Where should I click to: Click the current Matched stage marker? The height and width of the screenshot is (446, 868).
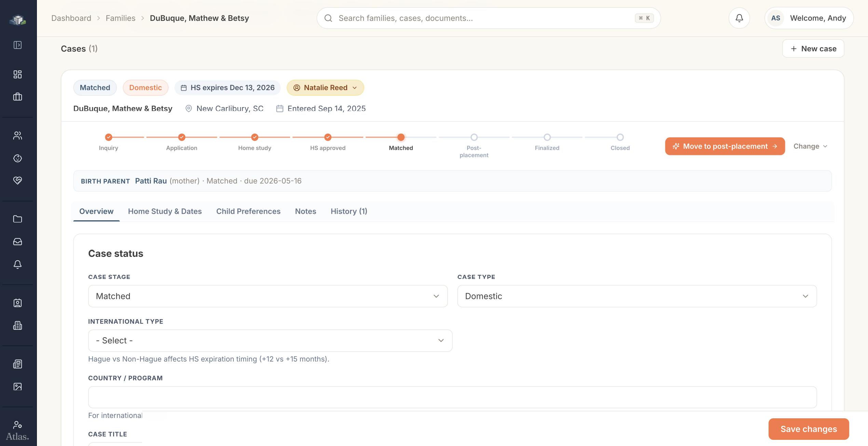click(401, 137)
